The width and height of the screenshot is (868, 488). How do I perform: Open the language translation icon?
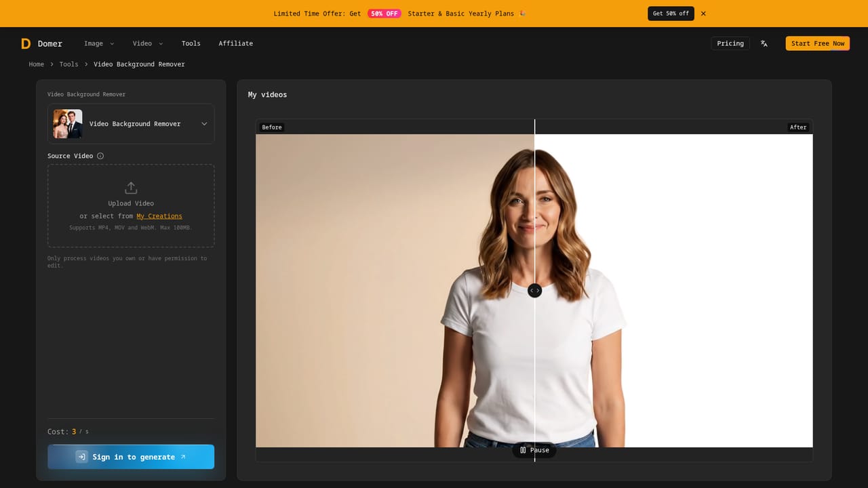[x=764, y=43]
